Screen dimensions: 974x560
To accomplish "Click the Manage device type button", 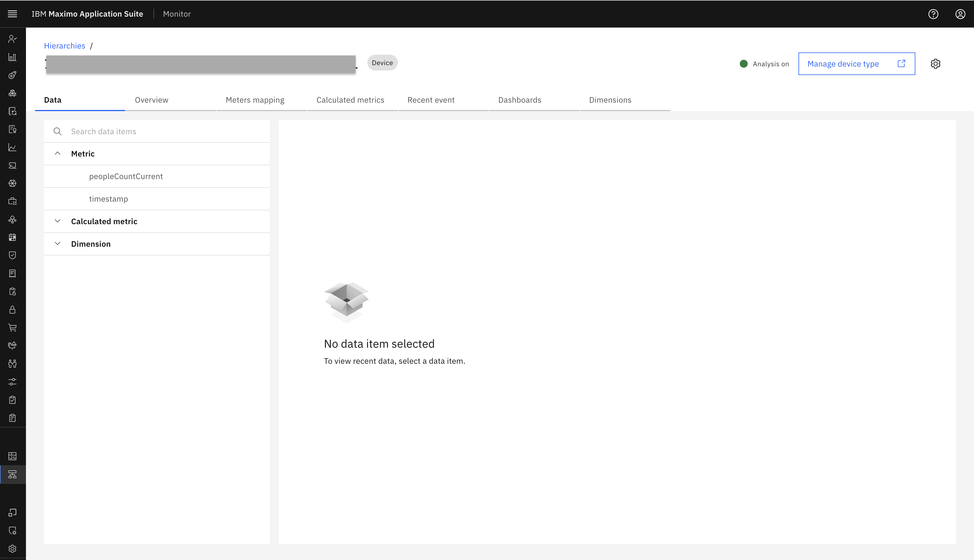I will tap(857, 64).
